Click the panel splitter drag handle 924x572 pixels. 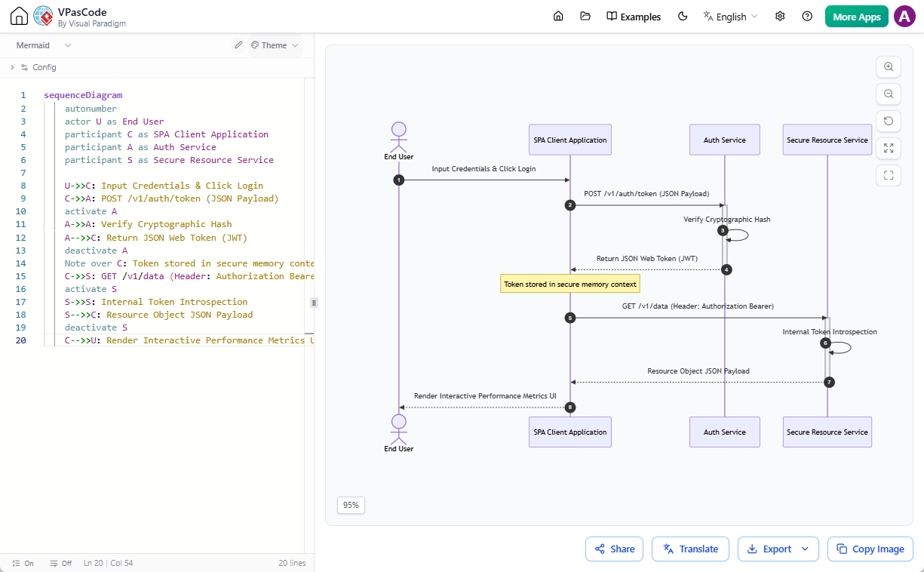[x=314, y=302]
